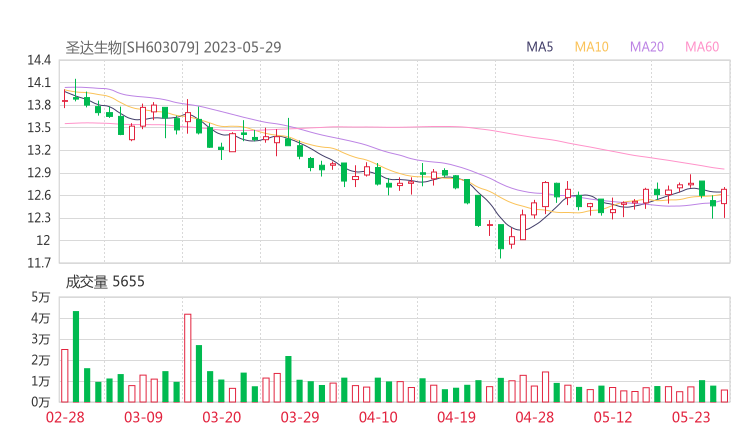740x440 pixels.
Task: Click the 4万 volume axis label
Action: (41, 319)
